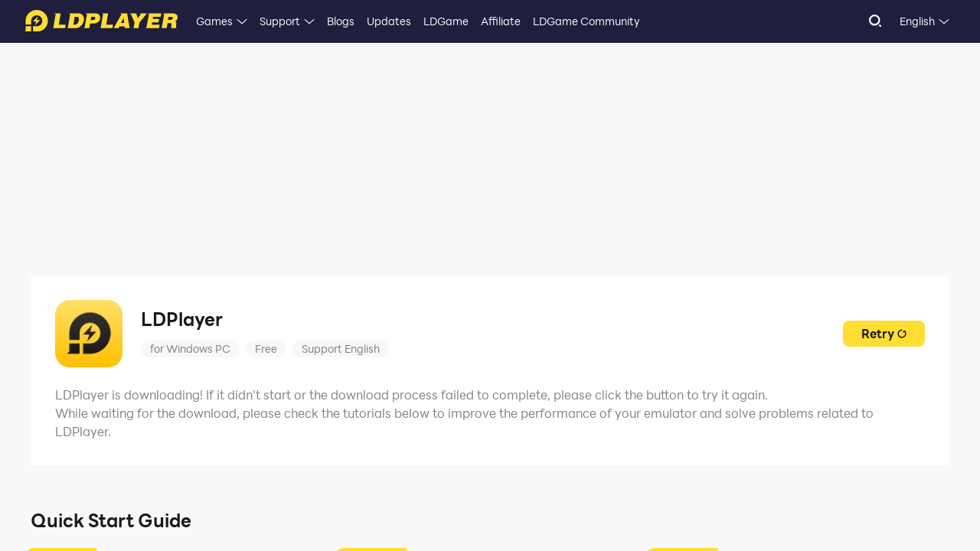Expand the Games dropdown menu

point(221,21)
